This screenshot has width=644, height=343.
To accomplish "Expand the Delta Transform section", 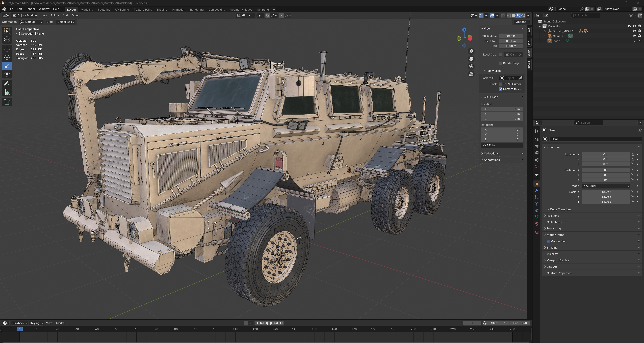I will (560, 209).
